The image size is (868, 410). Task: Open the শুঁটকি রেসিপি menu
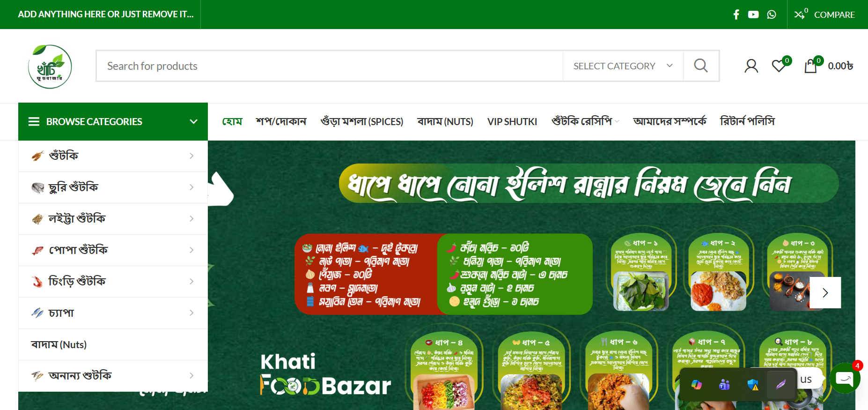coord(585,121)
